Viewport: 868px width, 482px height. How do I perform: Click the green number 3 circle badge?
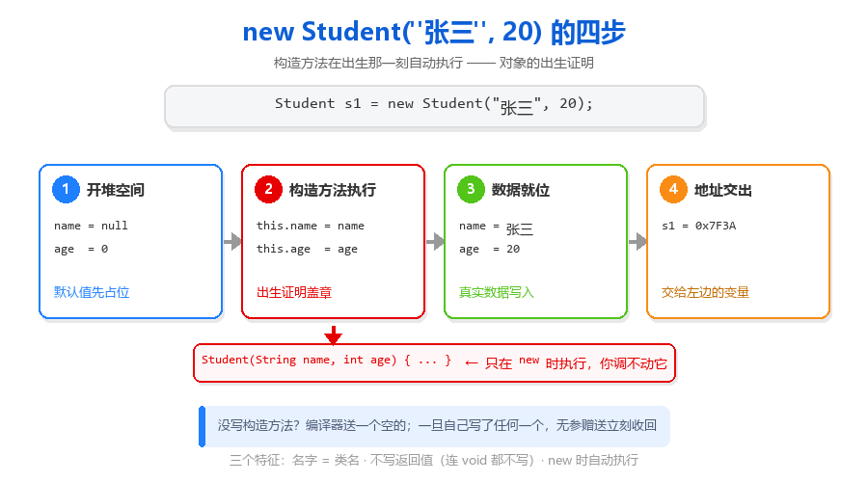[x=471, y=189]
